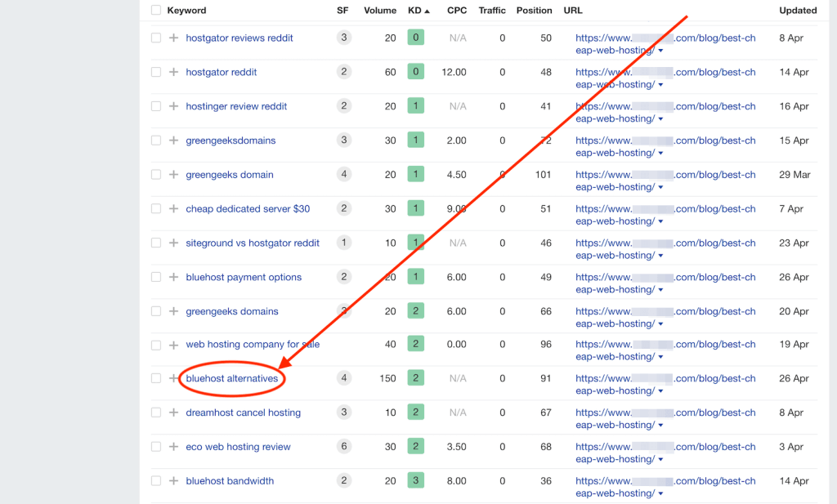The image size is (837, 504).
Task: Click KD badge for dreamhost cancel hosting
Action: tap(416, 412)
